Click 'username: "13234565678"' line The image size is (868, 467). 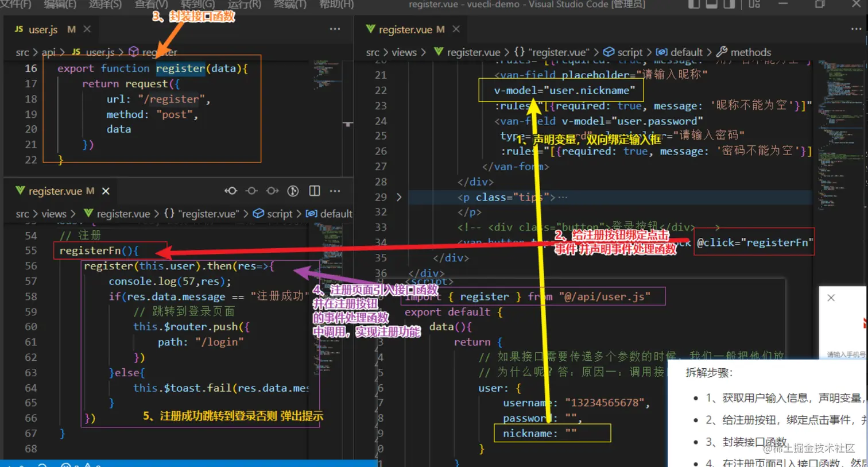[x=576, y=403]
